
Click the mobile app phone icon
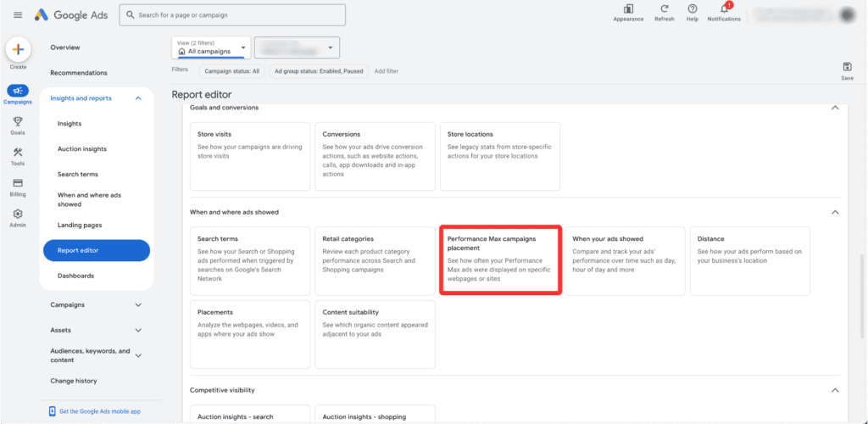tap(52, 411)
